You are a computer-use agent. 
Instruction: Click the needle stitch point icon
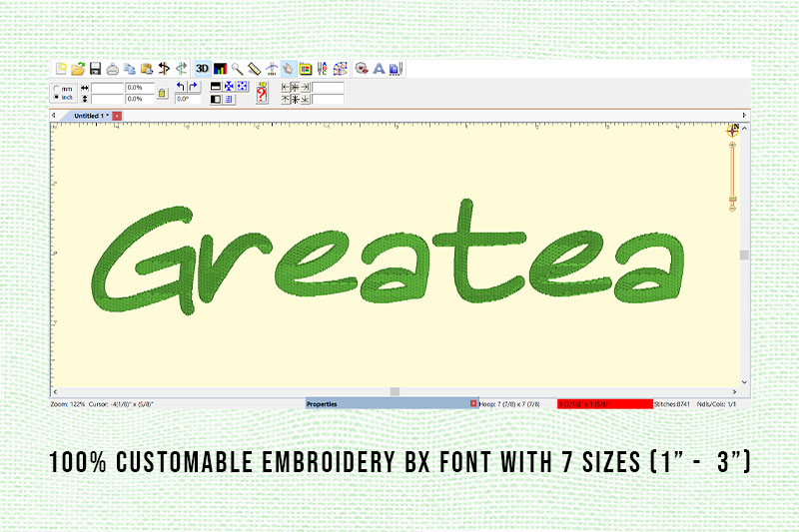click(x=272, y=69)
